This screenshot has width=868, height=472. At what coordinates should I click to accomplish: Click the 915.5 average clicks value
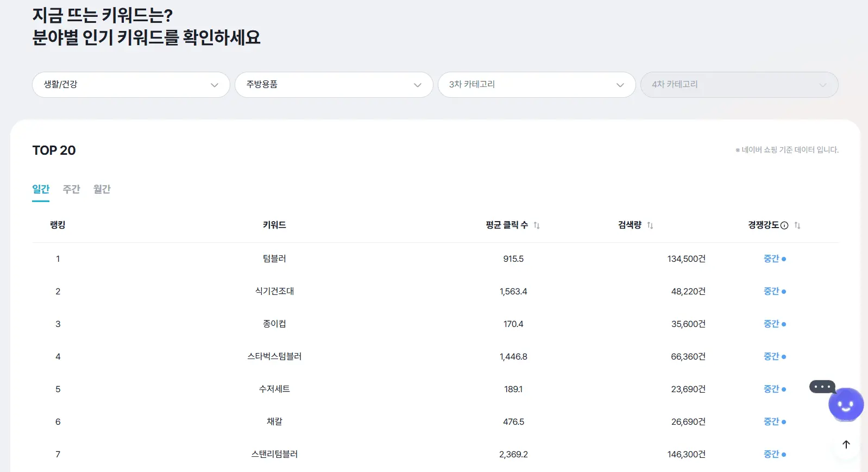[513, 259]
